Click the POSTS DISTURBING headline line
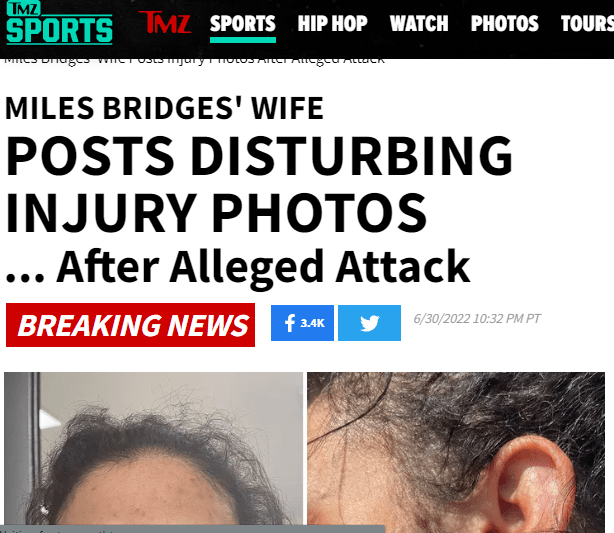The width and height of the screenshot is (614, 533). [258, 156]
